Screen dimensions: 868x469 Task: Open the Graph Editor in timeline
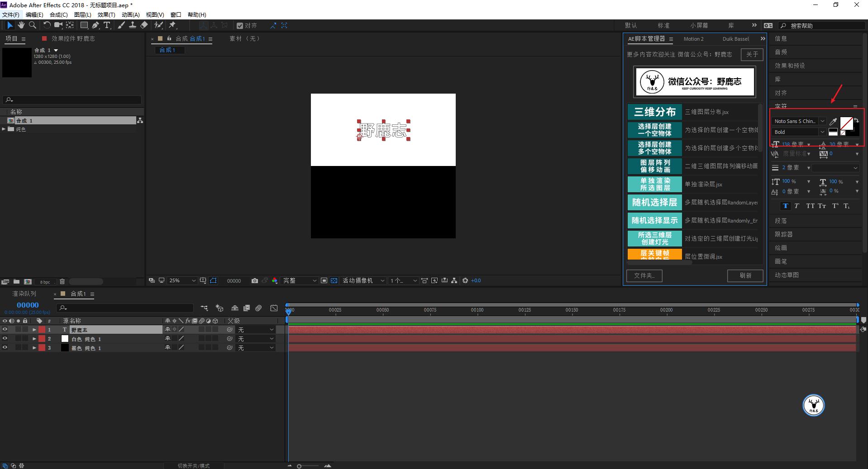tap(274, 308)
